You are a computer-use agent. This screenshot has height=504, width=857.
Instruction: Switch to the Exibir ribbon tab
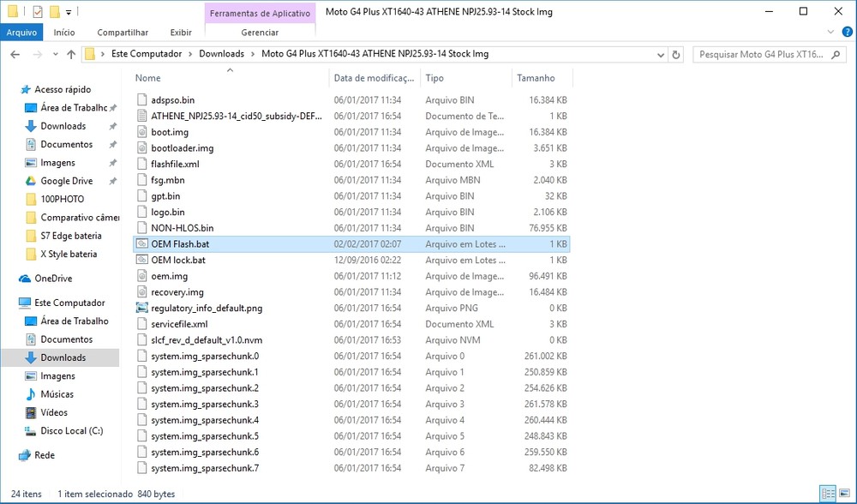181,33
